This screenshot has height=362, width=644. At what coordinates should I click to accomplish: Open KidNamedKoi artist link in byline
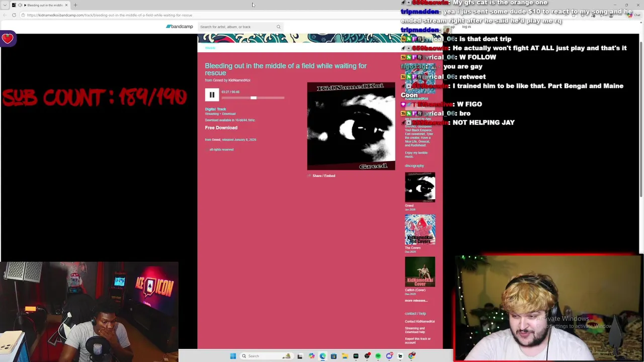tap(239, 80)
